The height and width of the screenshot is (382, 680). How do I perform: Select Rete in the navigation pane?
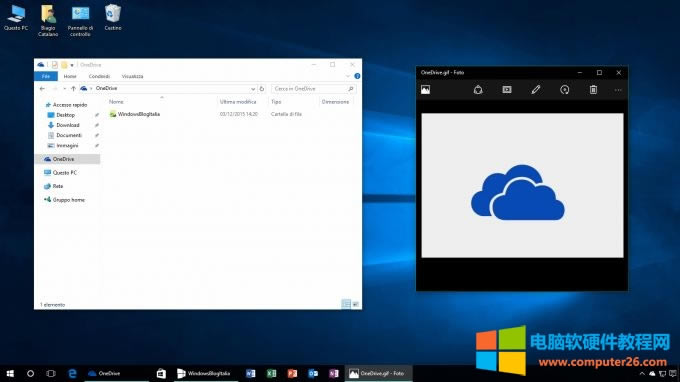[53, 186]
